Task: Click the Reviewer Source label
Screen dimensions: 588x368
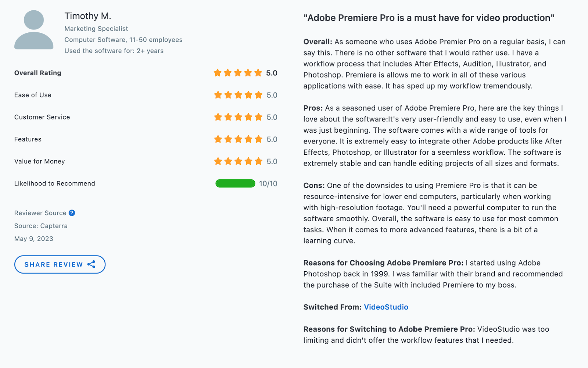Action: click(40, 213)
